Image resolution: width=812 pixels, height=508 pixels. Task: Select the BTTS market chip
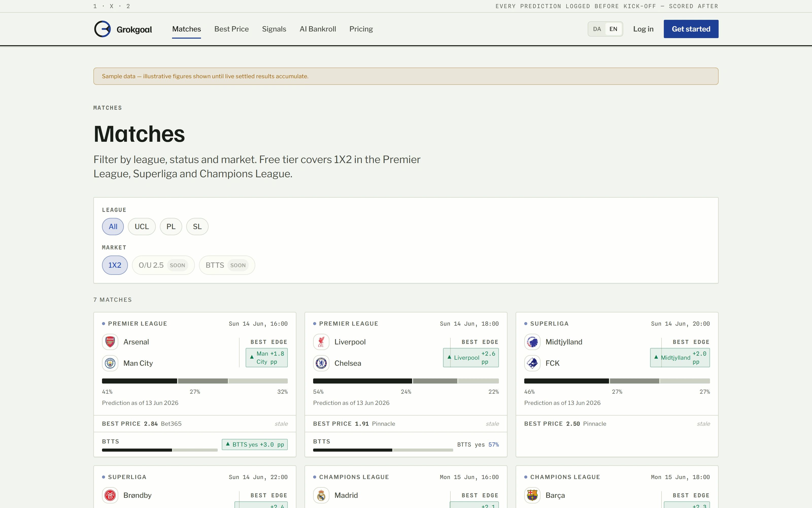click(227, 265)
